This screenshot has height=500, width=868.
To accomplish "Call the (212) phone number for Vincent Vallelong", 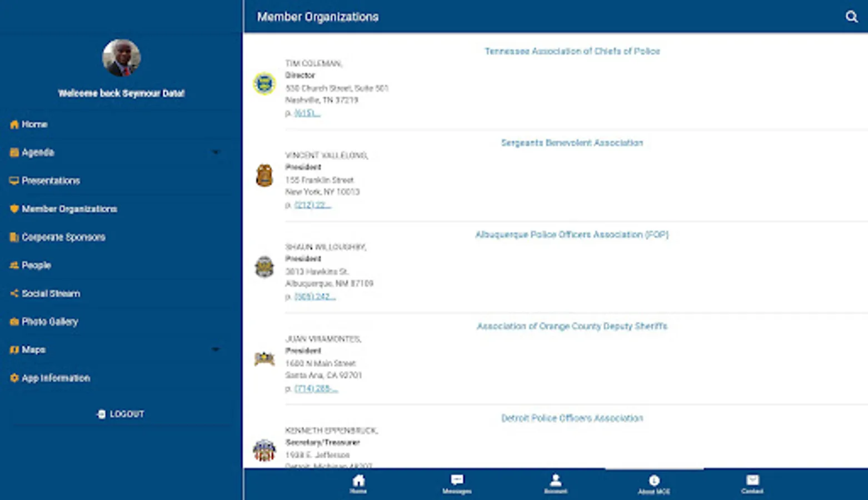I will point(312,205).
